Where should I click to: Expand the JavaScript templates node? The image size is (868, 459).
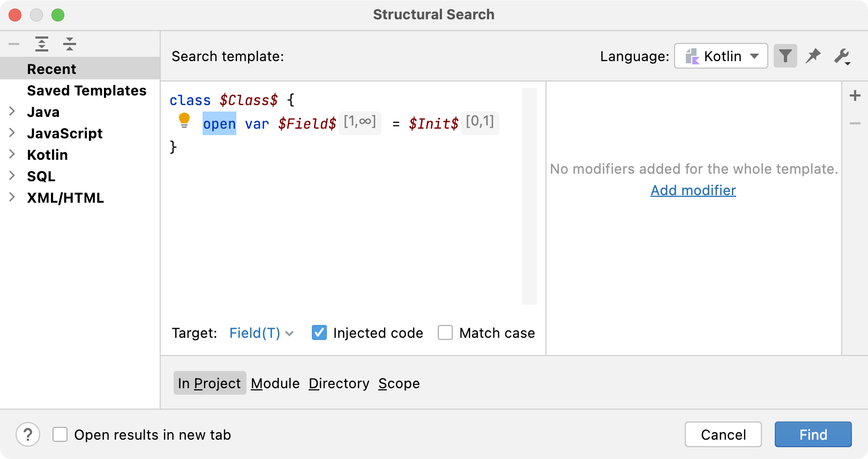coord(12,133)
